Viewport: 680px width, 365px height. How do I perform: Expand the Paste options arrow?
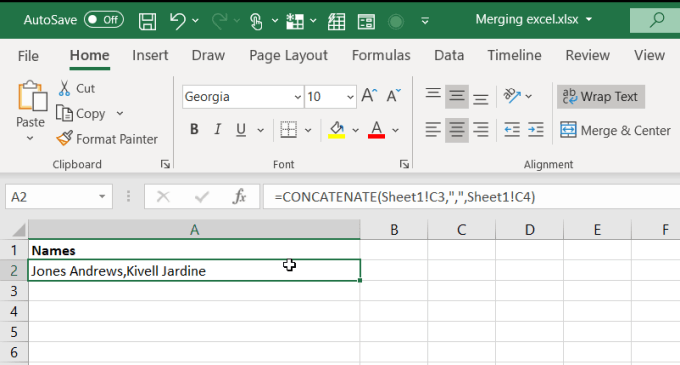coord(30,138)
